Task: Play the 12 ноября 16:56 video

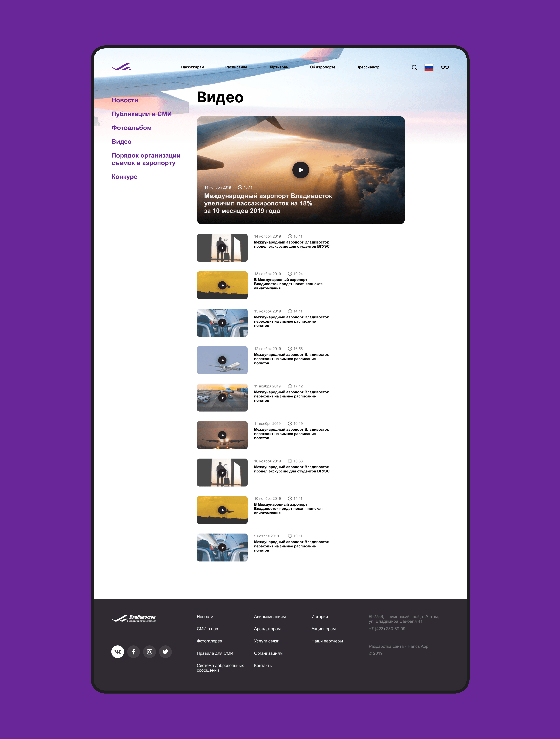Action: pyautogui.click(x=222, y=360)
